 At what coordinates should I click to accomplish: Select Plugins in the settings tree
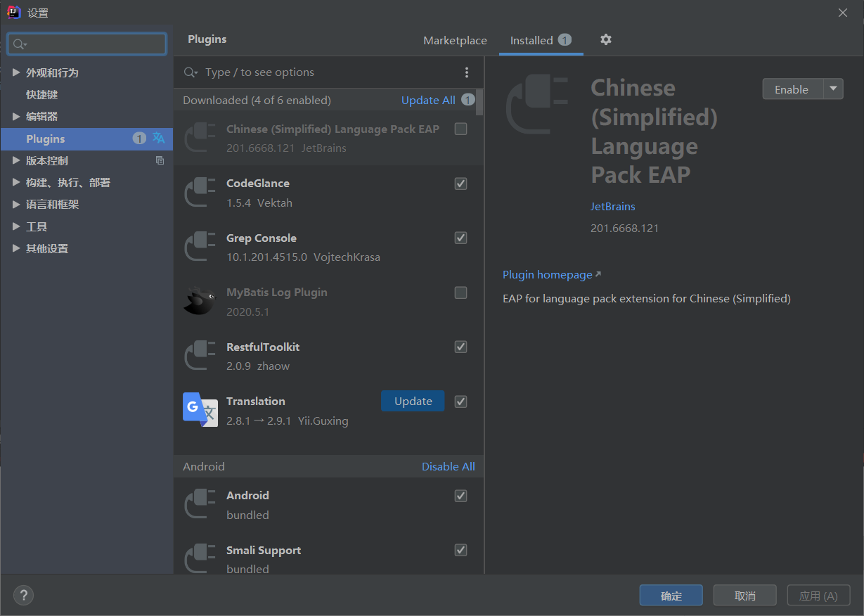[86, 139]
